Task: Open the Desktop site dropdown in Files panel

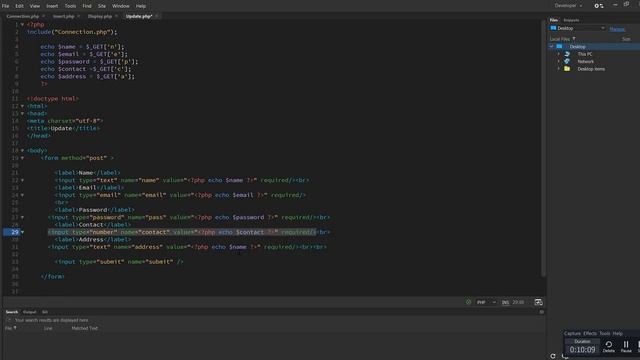Action: tap(577, 28)
